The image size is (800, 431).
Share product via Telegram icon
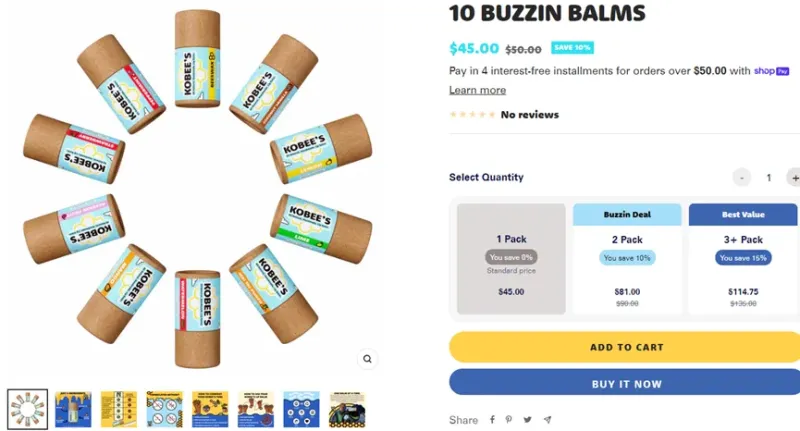547,420
